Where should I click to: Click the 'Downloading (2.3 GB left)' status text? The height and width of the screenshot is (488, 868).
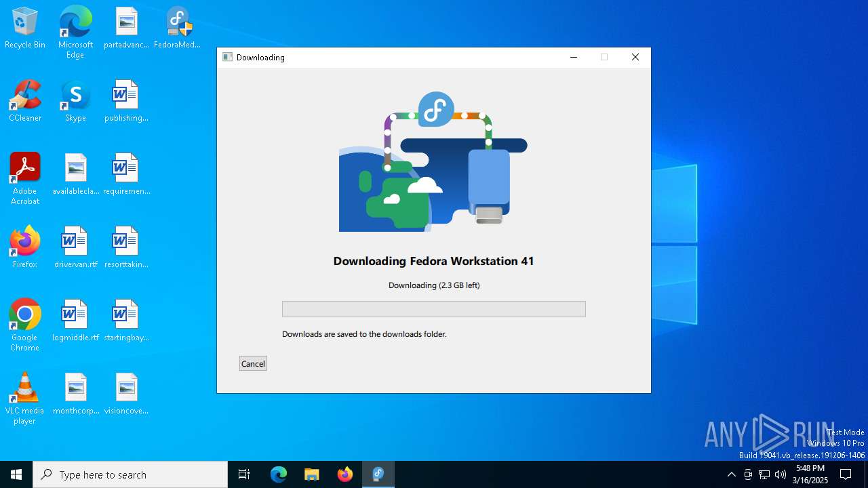coord(434,285)
